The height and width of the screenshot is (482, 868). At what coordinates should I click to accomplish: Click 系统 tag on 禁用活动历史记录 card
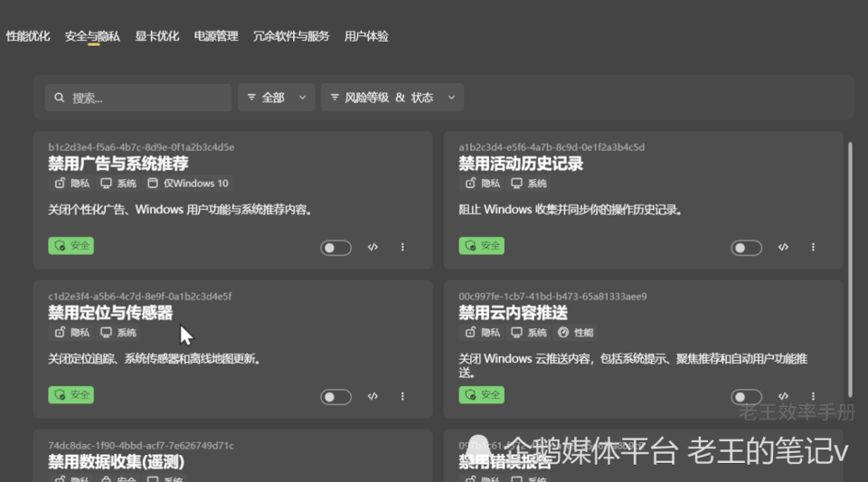point(529,184)
